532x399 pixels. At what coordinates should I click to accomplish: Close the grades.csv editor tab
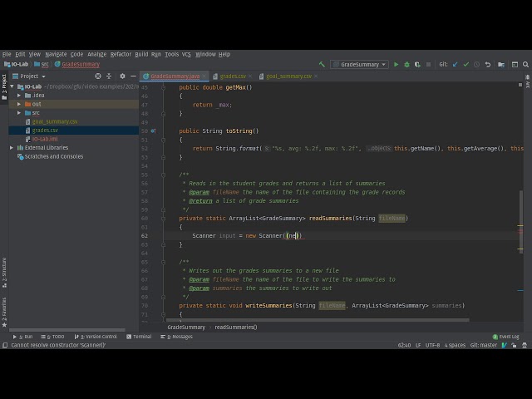[x=250, y=76]
